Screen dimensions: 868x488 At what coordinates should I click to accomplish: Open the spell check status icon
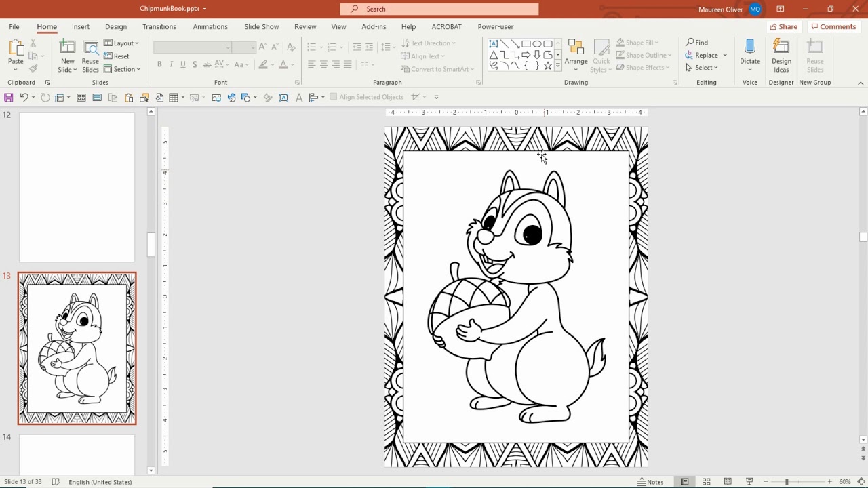56,482
